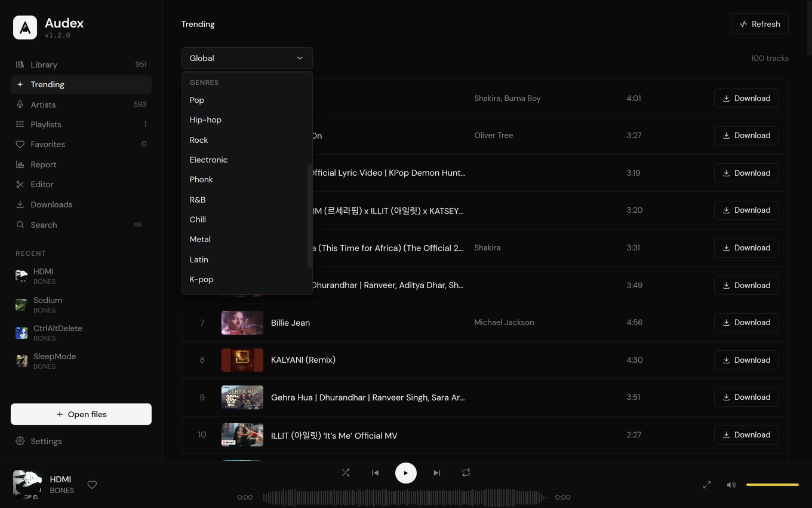Download the 3:31 Shakira track
812x508 pixels.
pyautogui.click(x=746, y=247)
